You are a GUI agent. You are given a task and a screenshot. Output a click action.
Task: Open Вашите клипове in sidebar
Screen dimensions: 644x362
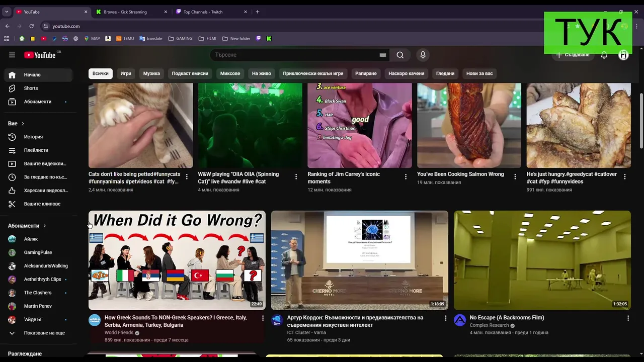tap(38, 204)
